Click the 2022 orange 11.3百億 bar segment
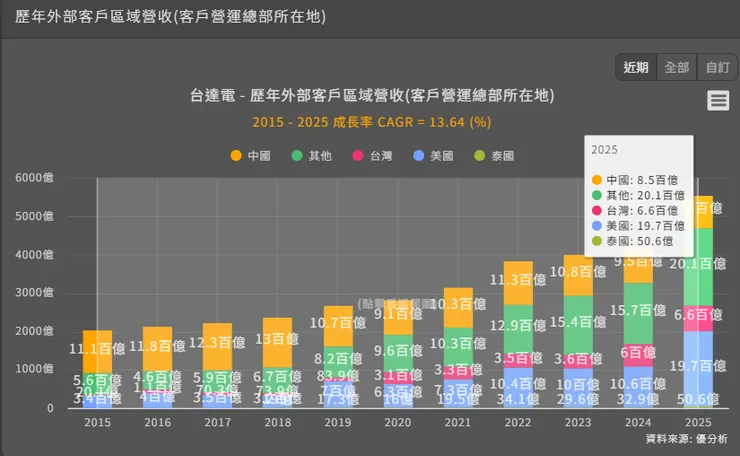This screenshot has width=740, height=456. (518, 283)
